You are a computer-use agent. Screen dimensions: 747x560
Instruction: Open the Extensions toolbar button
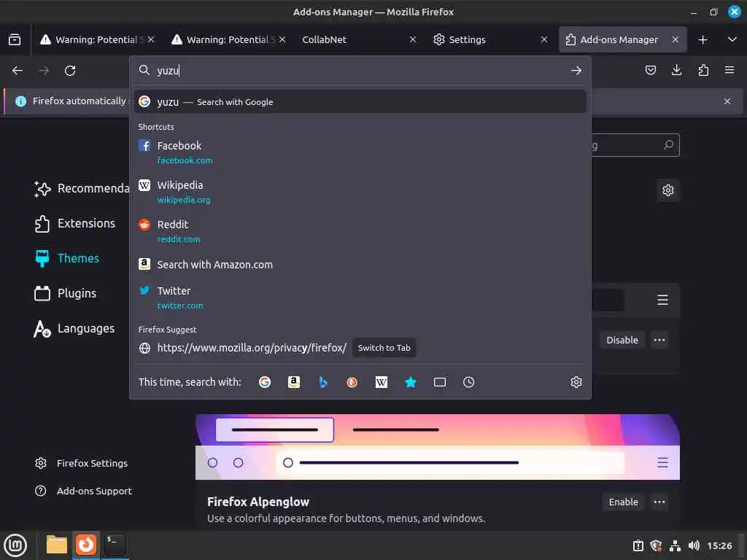703,71
